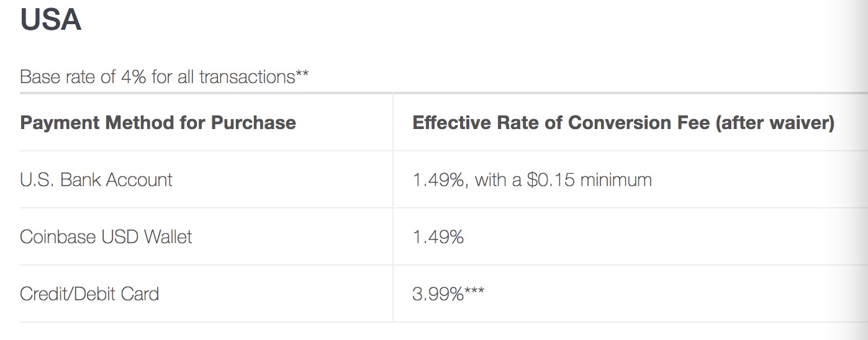Select the Coinbase USD Wallet row label
Viewport: 868px width, 340px height.
(x=106, y=237)
